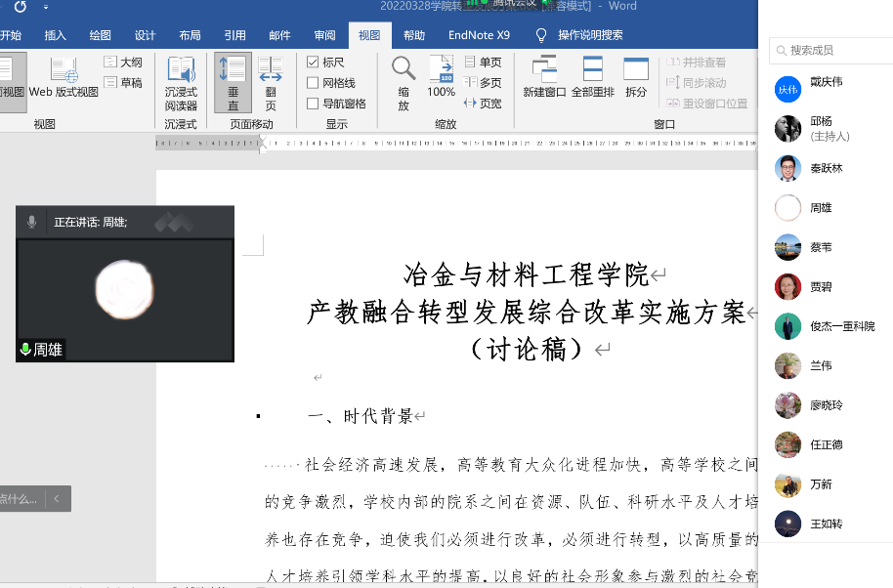Open the Web 版式视图 layout view
This screenshot has width=893, height=588.
pos(64,78)
